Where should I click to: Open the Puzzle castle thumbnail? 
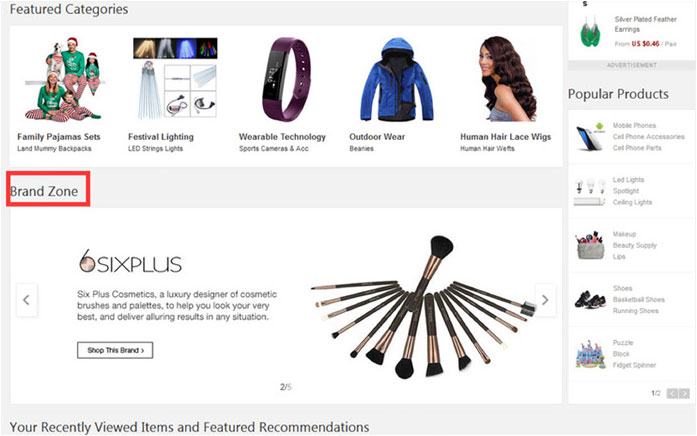pyautogui.click(x=590, y=354)
